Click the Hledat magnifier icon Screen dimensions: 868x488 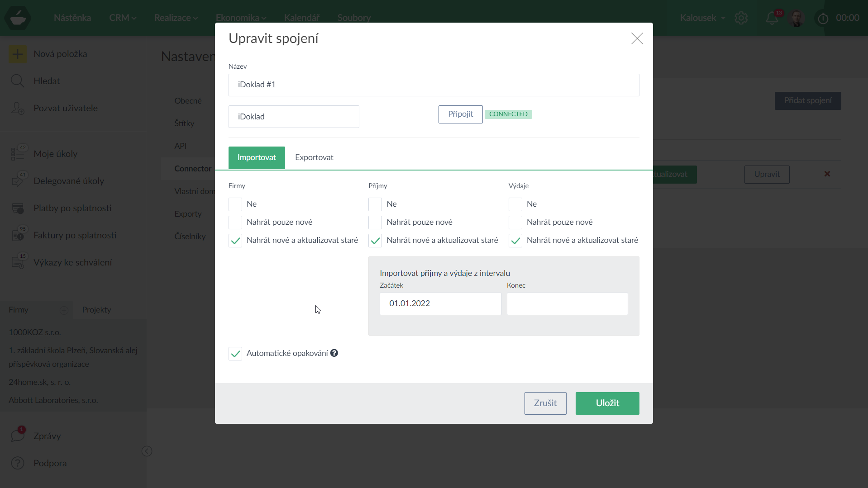click(x=18, y=81)
